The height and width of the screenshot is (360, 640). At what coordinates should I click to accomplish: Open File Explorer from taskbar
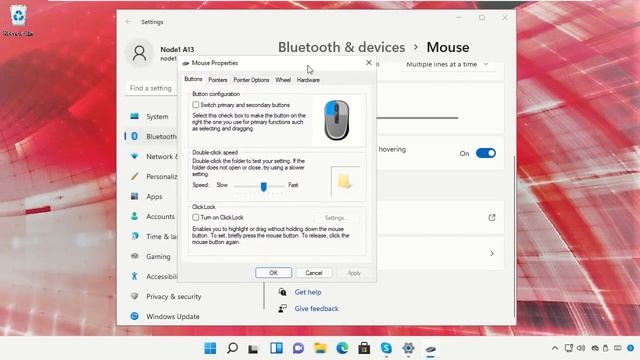pos(320,348)
